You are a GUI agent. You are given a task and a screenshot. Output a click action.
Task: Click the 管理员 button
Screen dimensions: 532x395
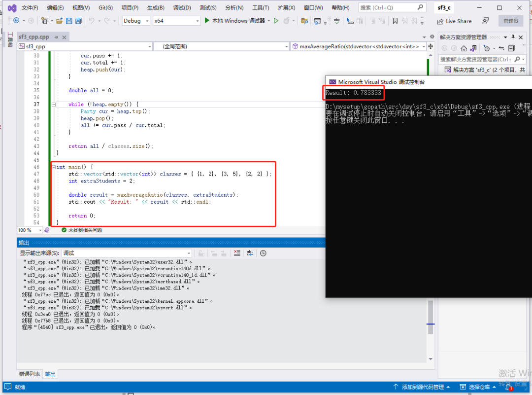point(511,21)
